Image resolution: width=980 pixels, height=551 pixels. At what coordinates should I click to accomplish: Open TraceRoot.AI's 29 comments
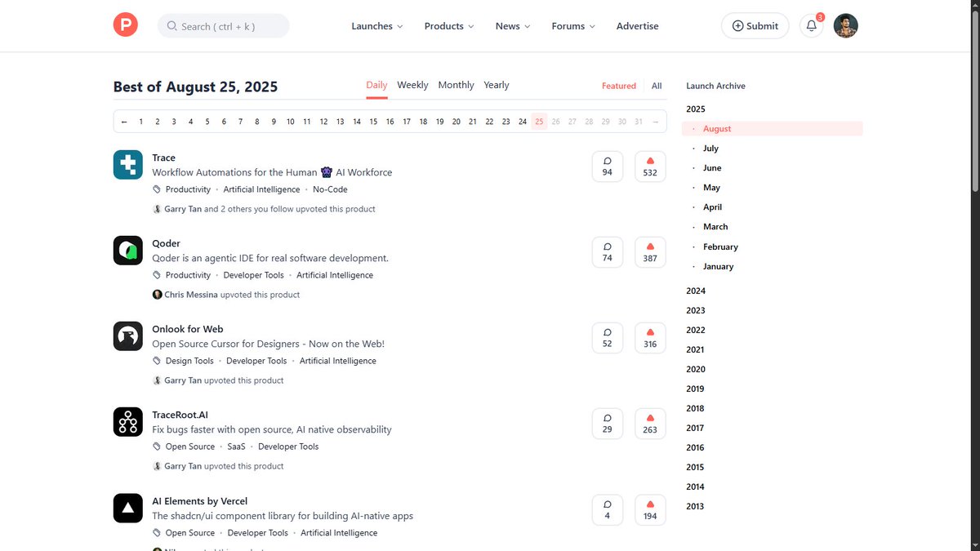pos(608,423)
